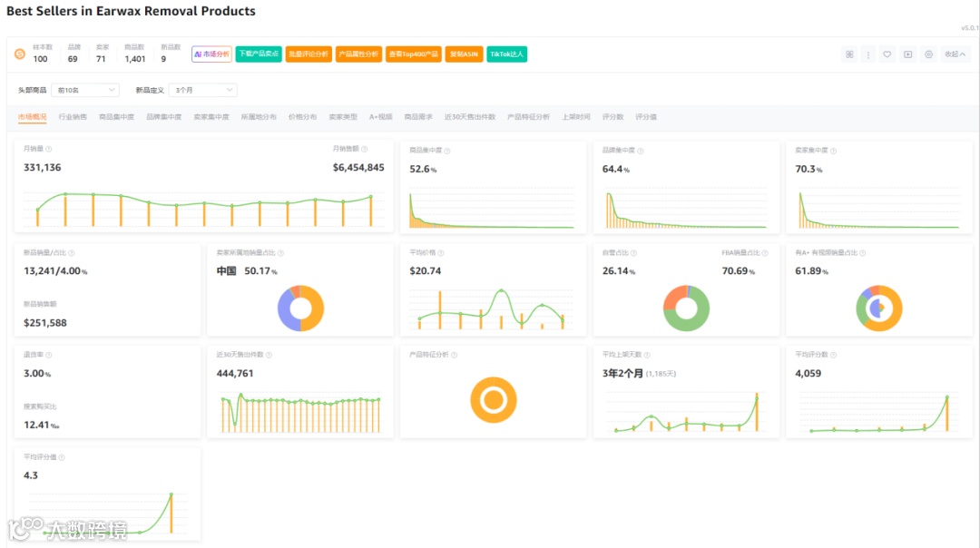
Task: Select the 市场概况 tab
Action: point(32,117)
